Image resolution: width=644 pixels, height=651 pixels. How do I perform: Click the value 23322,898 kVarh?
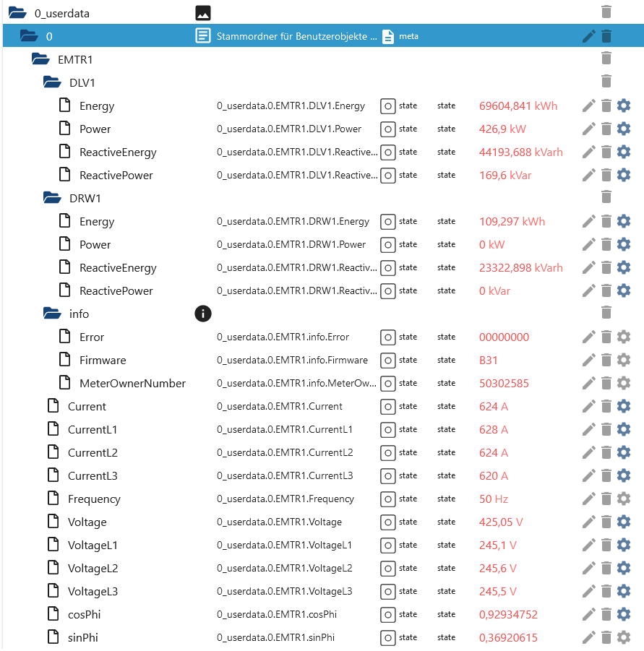pyautogui.click(x=520, y=268)
